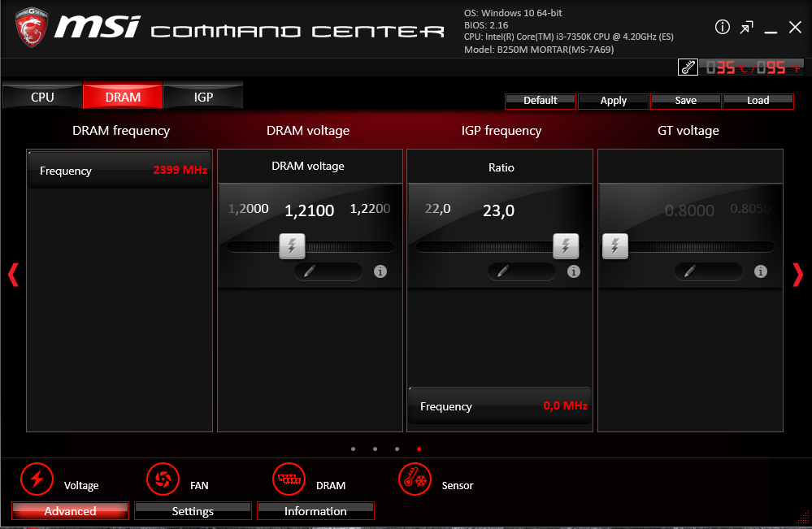Click the Save profile button
Image resolution: width=812 pixels, height=529 pixels.
(x=686, y=101)
